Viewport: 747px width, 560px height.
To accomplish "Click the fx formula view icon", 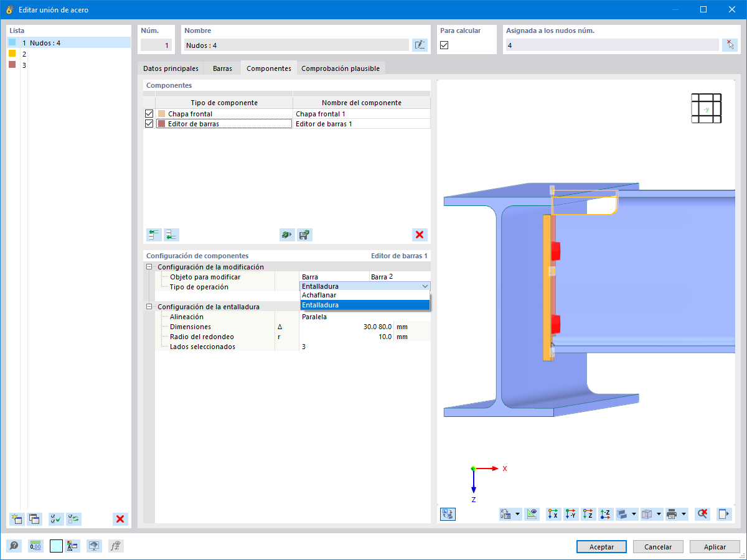I will coord(116,546).
